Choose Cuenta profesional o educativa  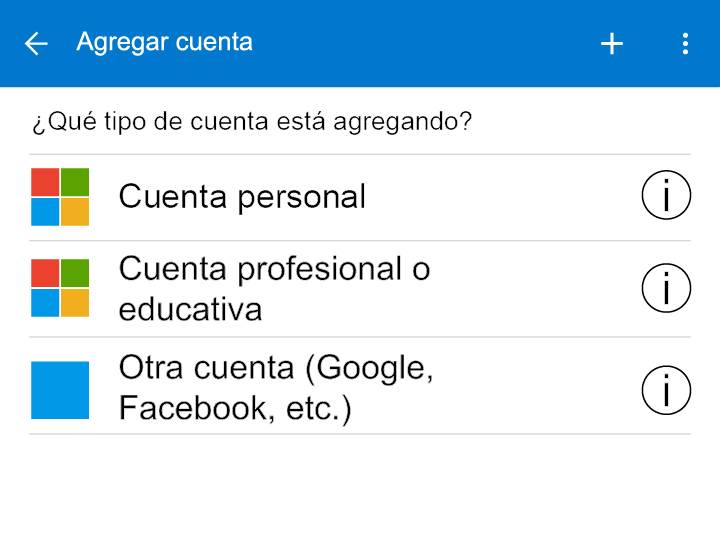click(360, 289)
